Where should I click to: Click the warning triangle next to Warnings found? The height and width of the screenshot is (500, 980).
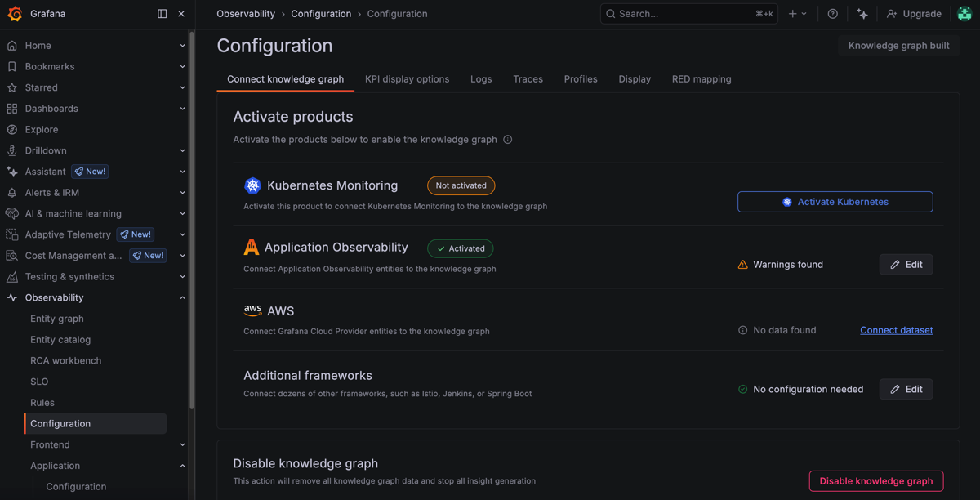742,264
